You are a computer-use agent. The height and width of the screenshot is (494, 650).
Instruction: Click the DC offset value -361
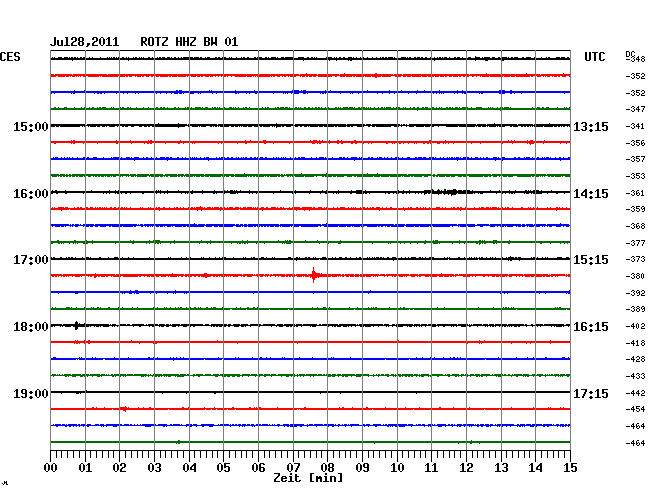(x=635, y=193)
